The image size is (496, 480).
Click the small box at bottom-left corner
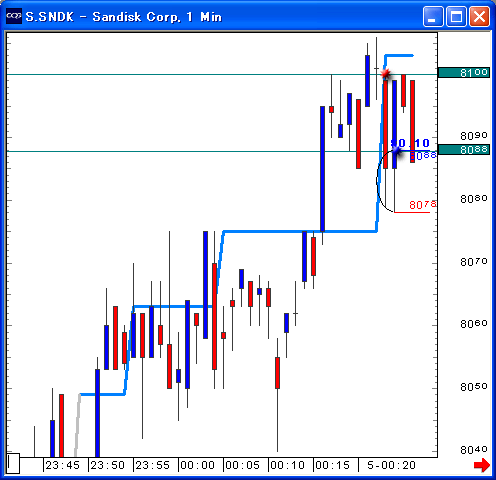tap(13, 463)
